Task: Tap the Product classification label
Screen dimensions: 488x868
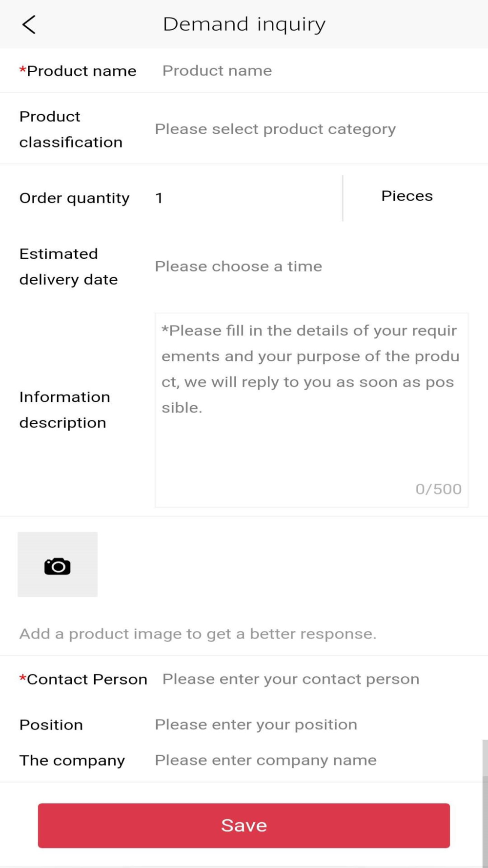Action: pos(71,129)
